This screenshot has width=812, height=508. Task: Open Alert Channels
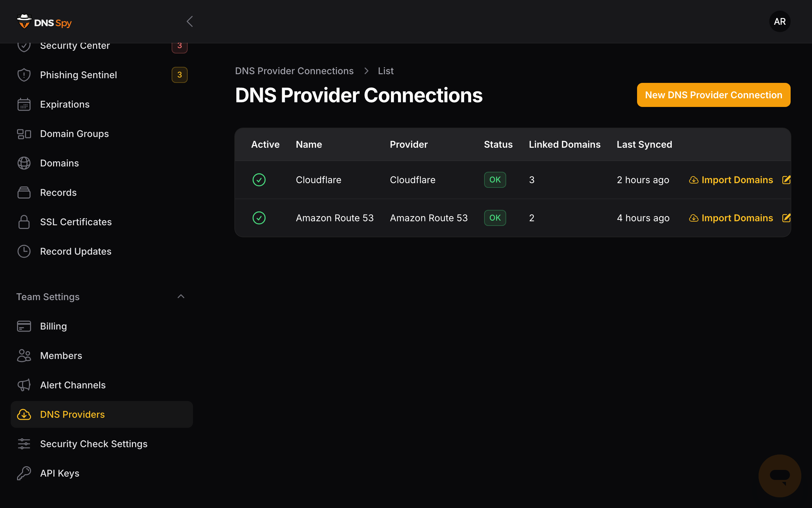102,385
